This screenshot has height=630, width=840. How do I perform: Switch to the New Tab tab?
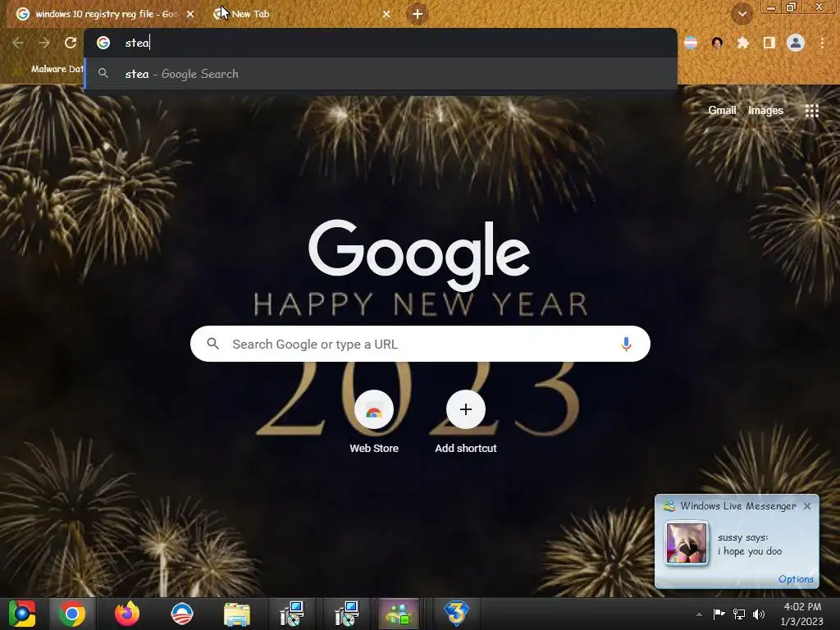tap(300, 14)
